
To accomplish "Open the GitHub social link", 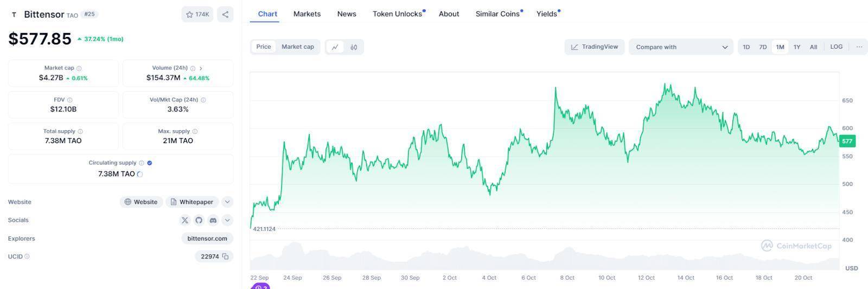I will point(199,220).
